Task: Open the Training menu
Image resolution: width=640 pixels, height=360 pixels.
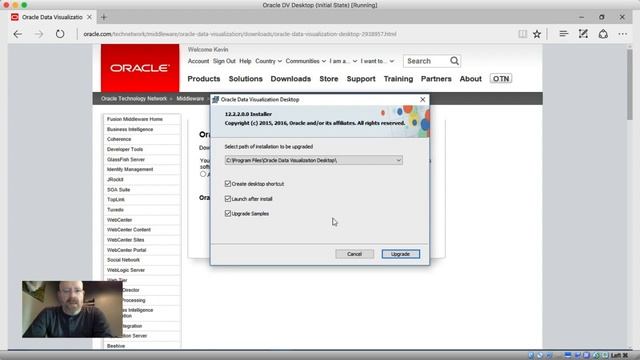Action: [x=398, y=79]
